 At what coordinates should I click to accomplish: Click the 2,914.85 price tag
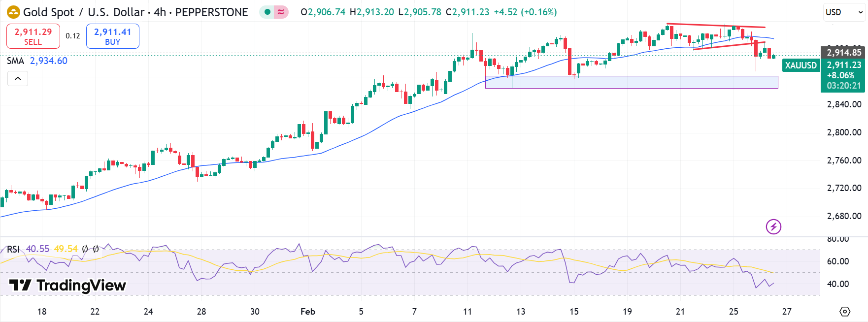tap(844, 52)
